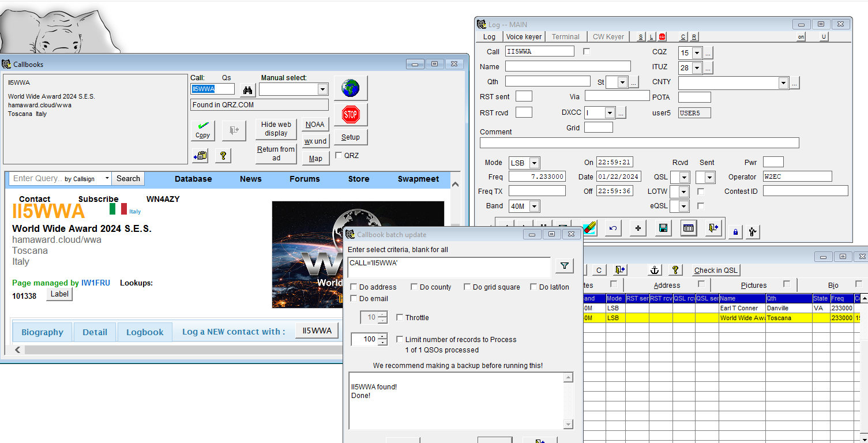Expand the Band 40M dropdown
Screen dimensions: 868x443
tap(534, 207)
